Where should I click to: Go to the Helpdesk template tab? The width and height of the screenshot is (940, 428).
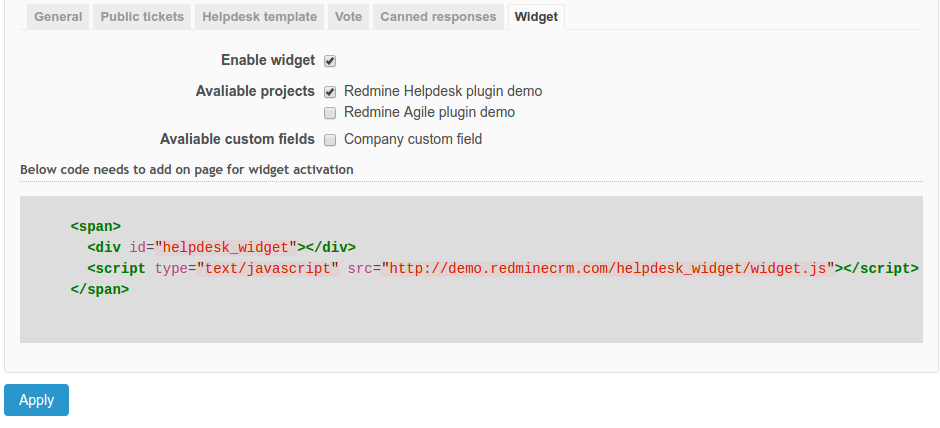(x=259, y=17)
